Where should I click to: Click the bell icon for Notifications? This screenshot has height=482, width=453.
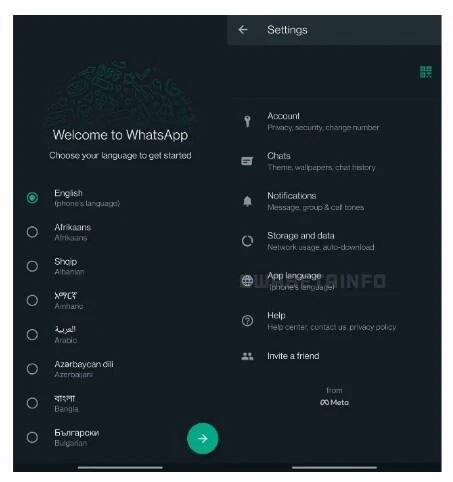click(x=247, y=201)
